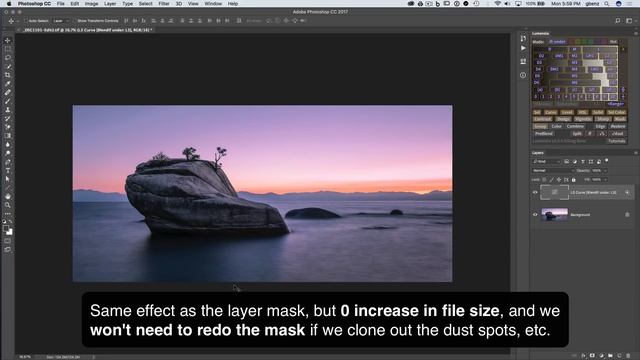Click Lumenzia Curve button
640x360 pixels.
(550, 112)
